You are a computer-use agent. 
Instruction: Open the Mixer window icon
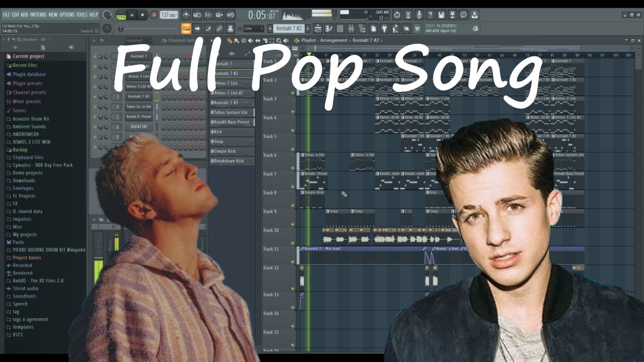click(351, 28)
